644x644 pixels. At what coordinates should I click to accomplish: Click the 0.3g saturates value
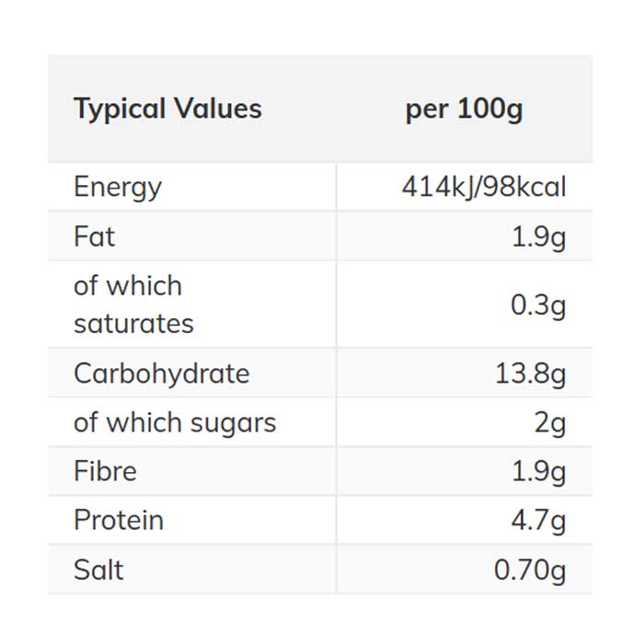(538, 305)
